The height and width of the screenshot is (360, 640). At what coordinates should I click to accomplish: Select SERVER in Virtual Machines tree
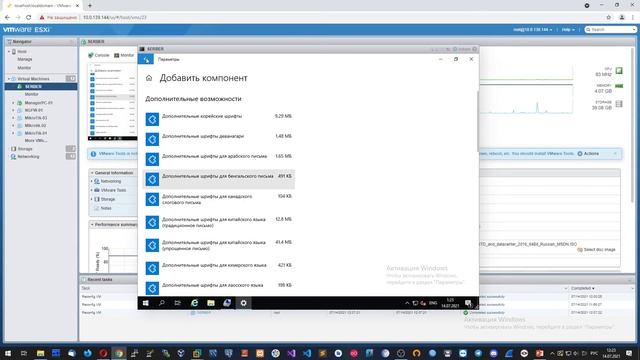click(x=41, y=87)
